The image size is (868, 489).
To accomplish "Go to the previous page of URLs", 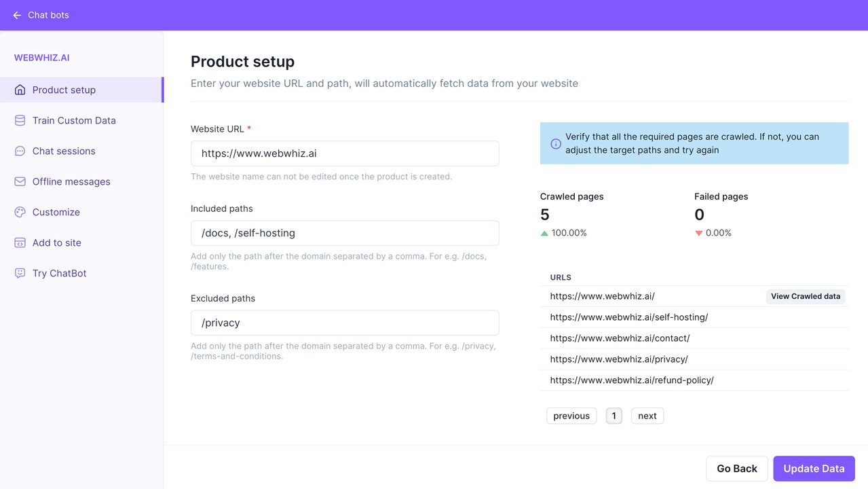I will click(x=571, y=416).
